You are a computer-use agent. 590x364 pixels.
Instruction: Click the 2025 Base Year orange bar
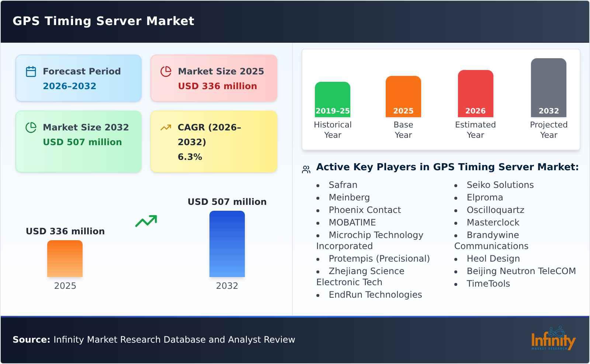pos(403,96)
